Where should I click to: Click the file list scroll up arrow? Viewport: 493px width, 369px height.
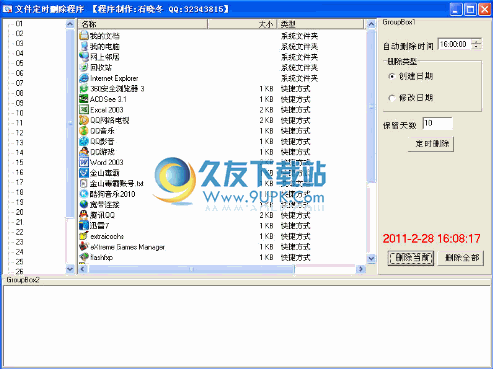[371, 24]
